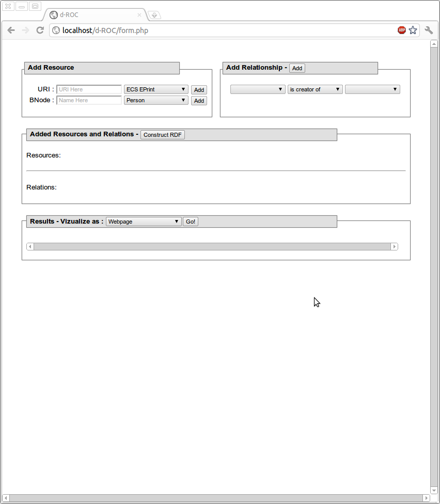Image resolution: width=440 pixels, height=504 pixels.
Task: Expand the Person BNode type dropdown
Action: [156, 100]
